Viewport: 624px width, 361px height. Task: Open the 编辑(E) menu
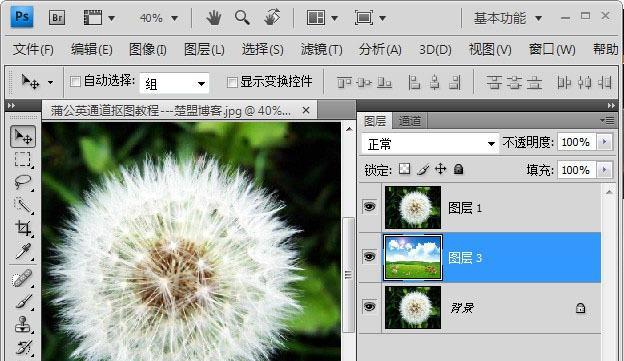92,50
